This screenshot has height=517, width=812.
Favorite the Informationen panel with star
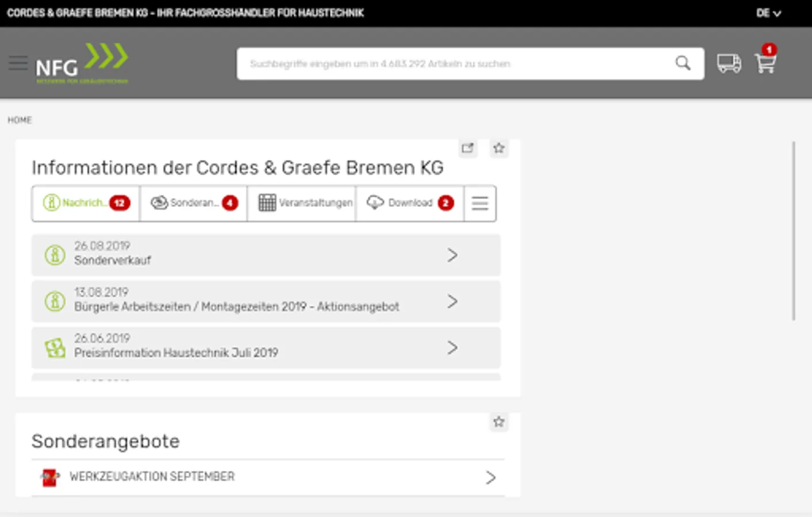coord(499,148)
